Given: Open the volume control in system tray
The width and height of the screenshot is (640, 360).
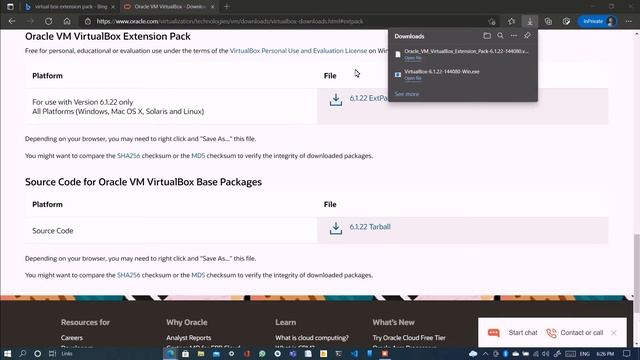Looking at the screenshot, I should click(546, 353).
